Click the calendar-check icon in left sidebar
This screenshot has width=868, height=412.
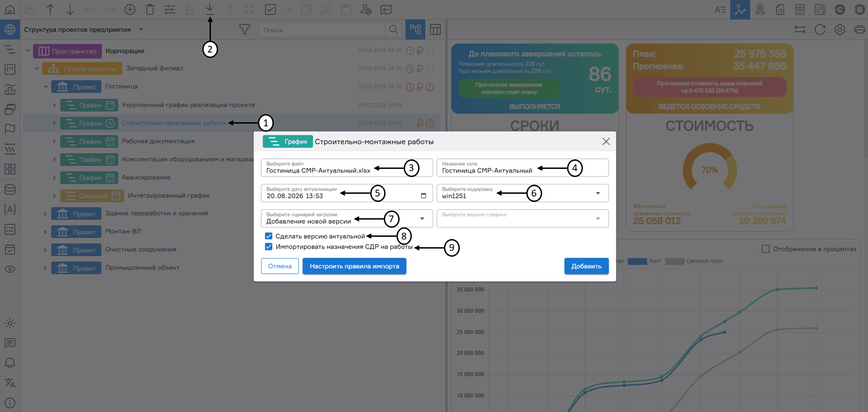pos(10,249)
